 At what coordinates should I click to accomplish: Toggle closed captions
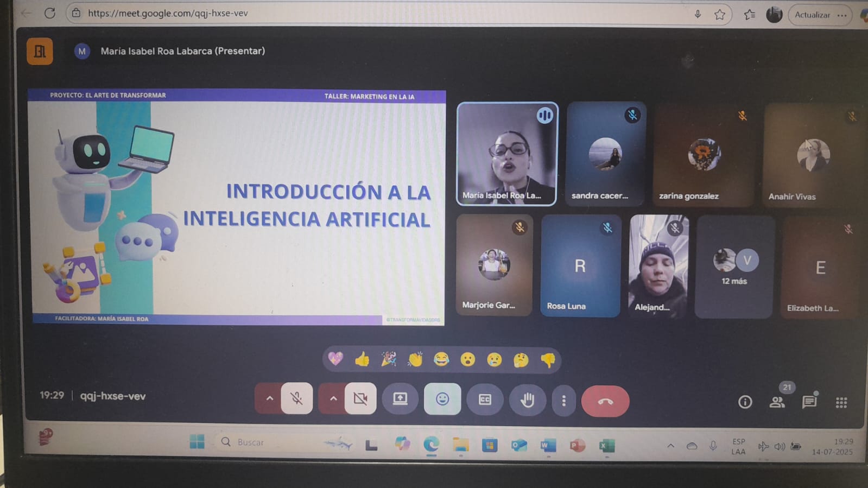[485, 400]
